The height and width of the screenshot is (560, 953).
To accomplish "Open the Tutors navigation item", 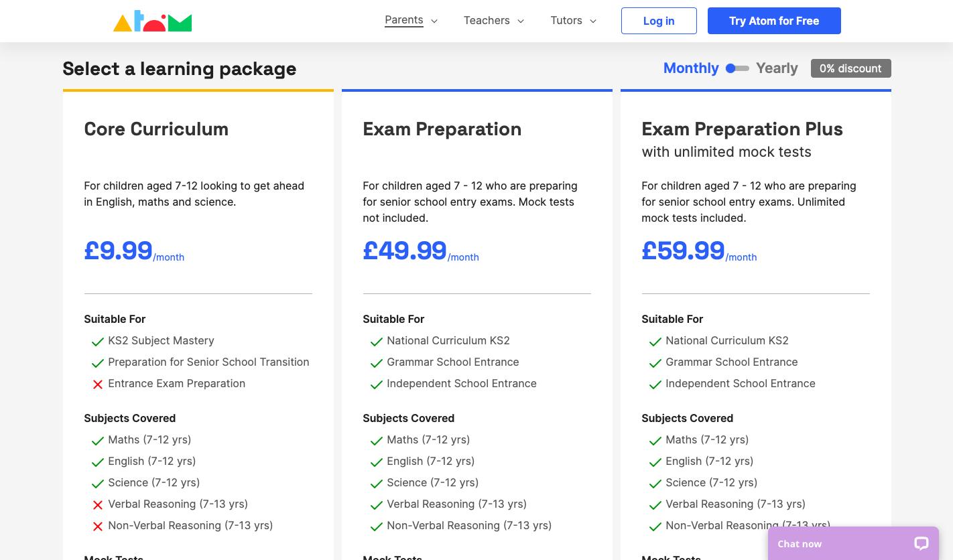I will pos(566,21).
